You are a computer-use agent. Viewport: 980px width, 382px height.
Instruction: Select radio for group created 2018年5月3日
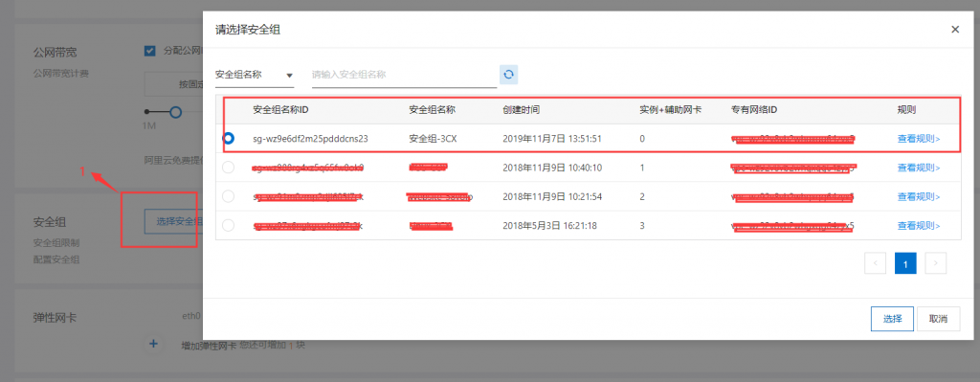pos(229,225)
